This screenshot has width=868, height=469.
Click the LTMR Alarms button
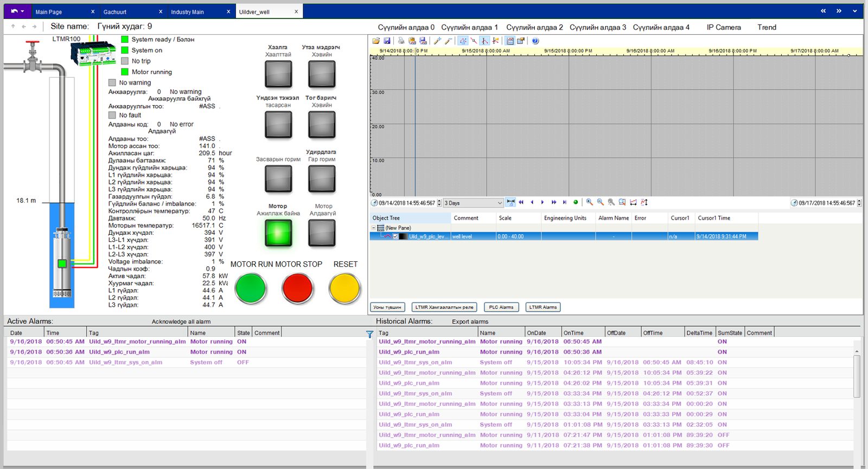click(543, 307)
